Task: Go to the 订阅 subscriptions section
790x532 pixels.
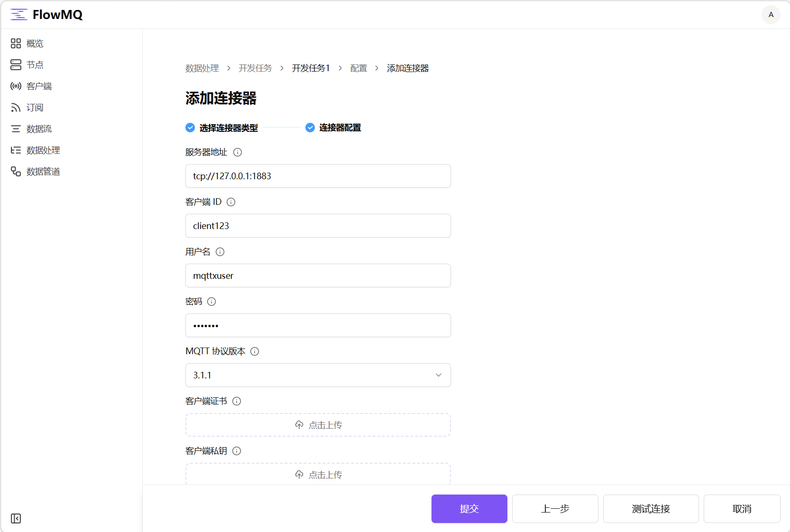Action: point(34,107)
